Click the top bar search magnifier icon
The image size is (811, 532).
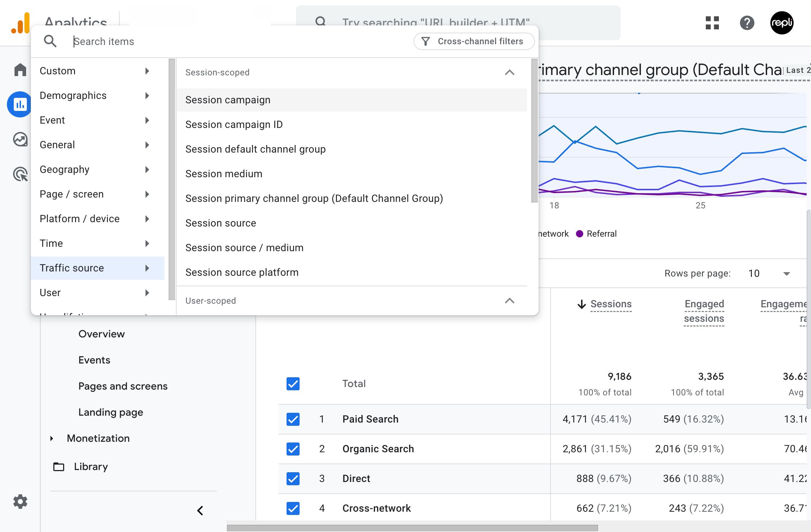click(321, 22)
